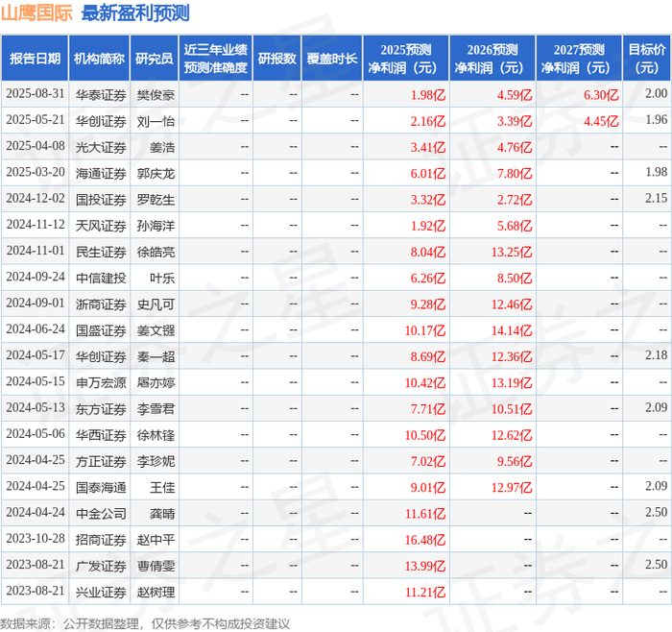
Task: Select the 申万宏源 institution cell
Action: click(x=101, y=382)
